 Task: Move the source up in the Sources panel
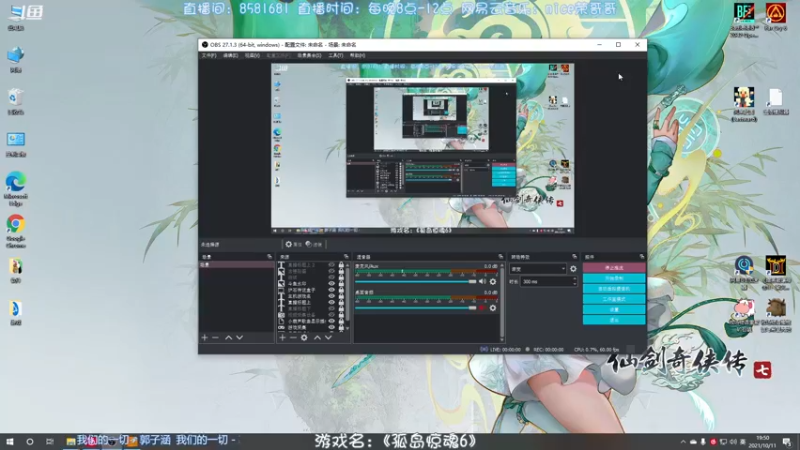pos(317,338)
